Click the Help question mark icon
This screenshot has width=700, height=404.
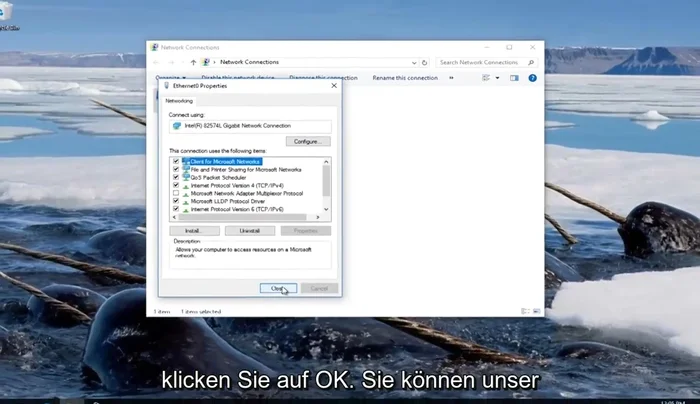click(532, 78)
